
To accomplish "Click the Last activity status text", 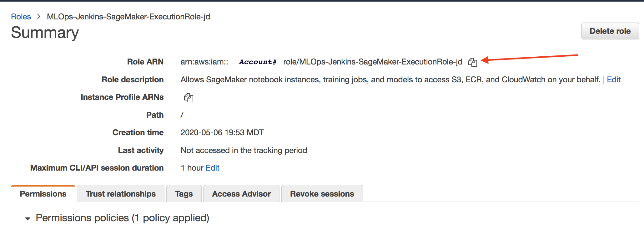I will click(244, 150).
